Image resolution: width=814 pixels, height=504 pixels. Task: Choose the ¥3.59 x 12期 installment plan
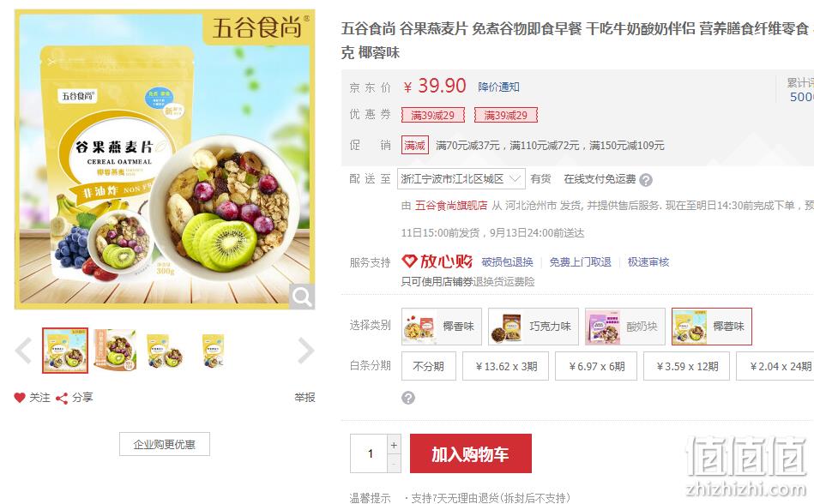687,366
